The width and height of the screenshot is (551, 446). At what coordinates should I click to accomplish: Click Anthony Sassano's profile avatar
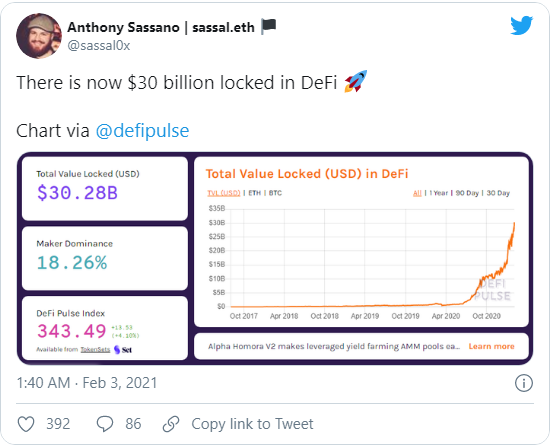[39, 36]
